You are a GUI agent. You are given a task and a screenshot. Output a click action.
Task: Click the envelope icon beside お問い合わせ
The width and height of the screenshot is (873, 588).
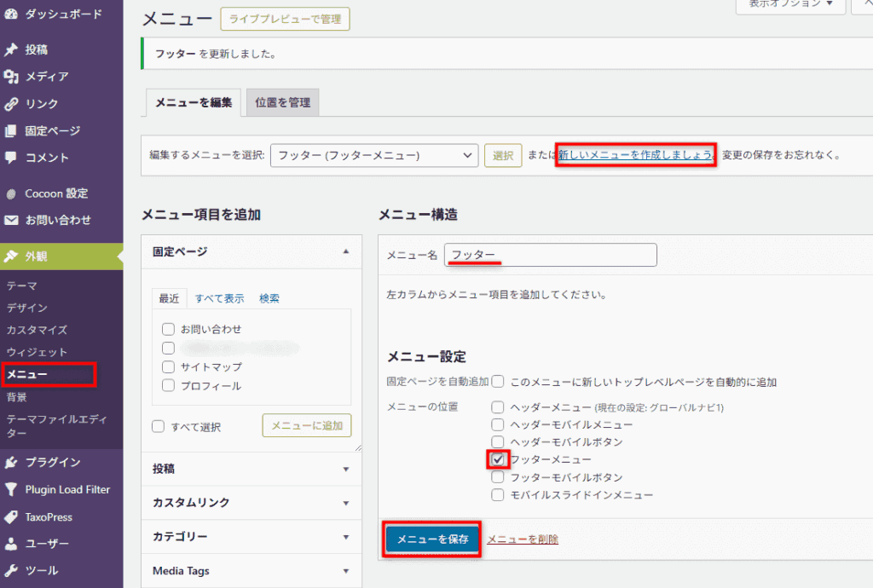point(11,220)
